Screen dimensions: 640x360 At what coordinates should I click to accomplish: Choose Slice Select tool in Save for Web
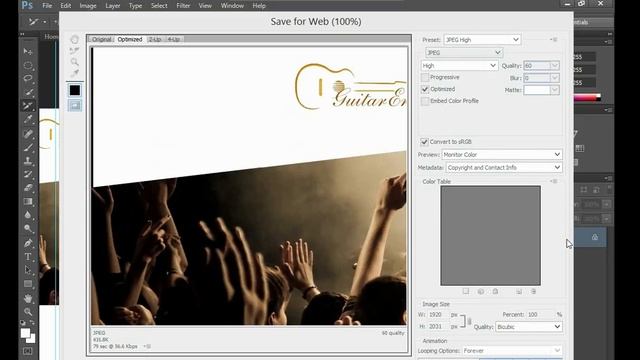74,51
